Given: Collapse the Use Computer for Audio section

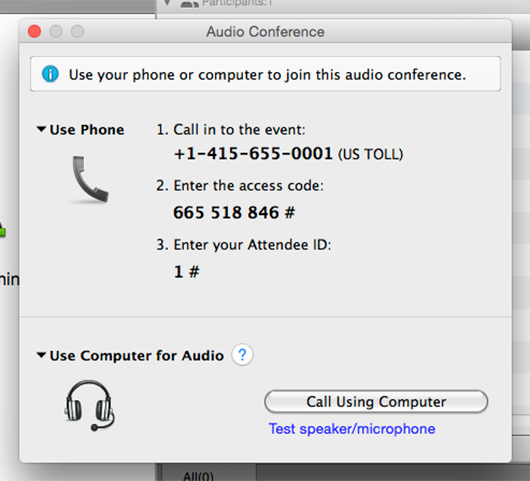Looking at the screenshot, I should pos(41,355).
